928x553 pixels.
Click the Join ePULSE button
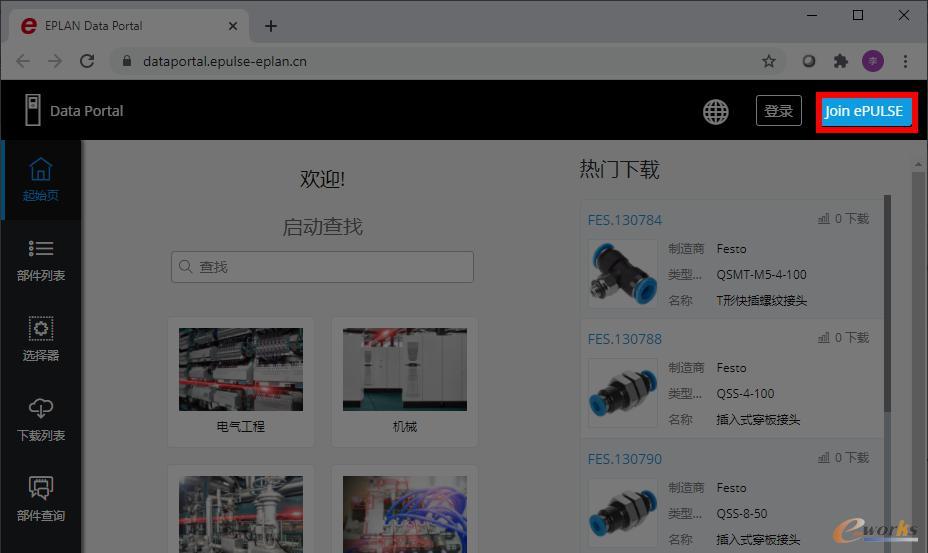click(864, 111)
